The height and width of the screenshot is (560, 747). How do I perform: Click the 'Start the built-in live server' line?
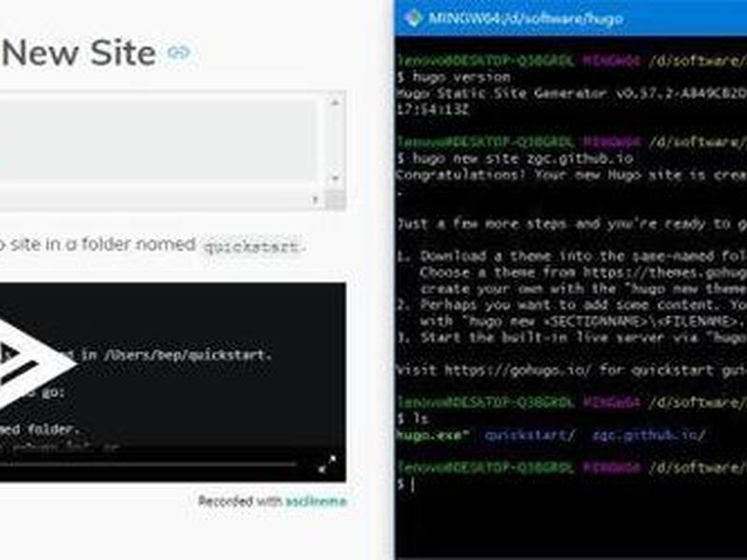tap(571, 337)
